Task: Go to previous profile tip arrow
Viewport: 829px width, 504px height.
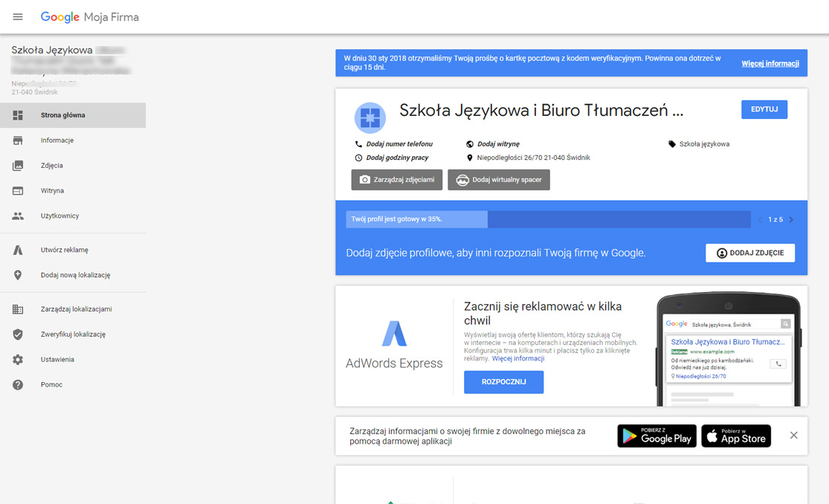Action: pos(760,219)
